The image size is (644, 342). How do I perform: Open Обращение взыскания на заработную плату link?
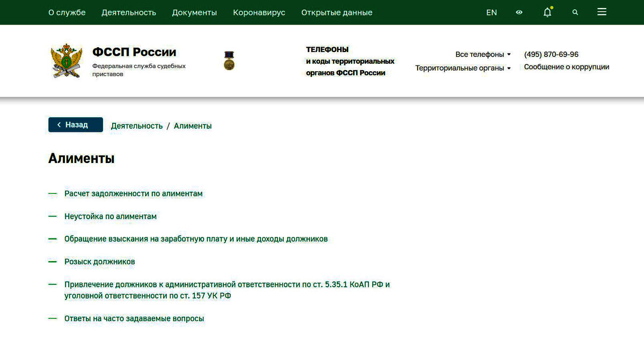(x=196, y=239)
